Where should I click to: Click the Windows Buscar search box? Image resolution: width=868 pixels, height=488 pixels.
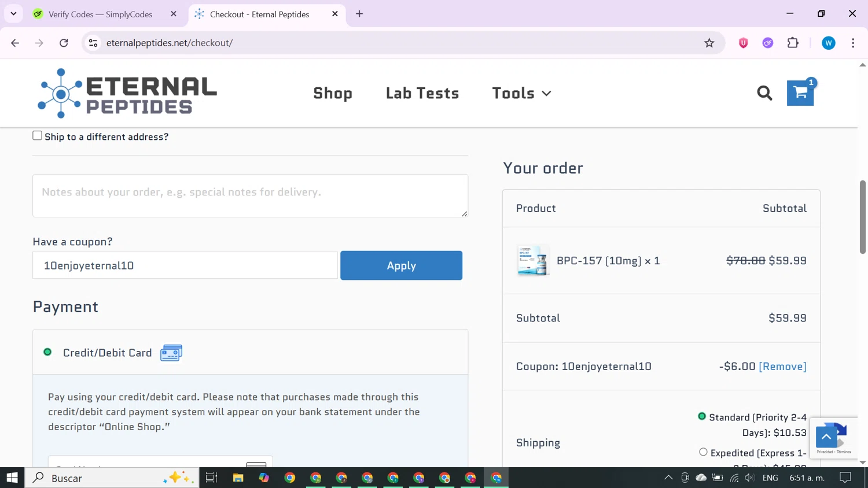click(112, 478)
